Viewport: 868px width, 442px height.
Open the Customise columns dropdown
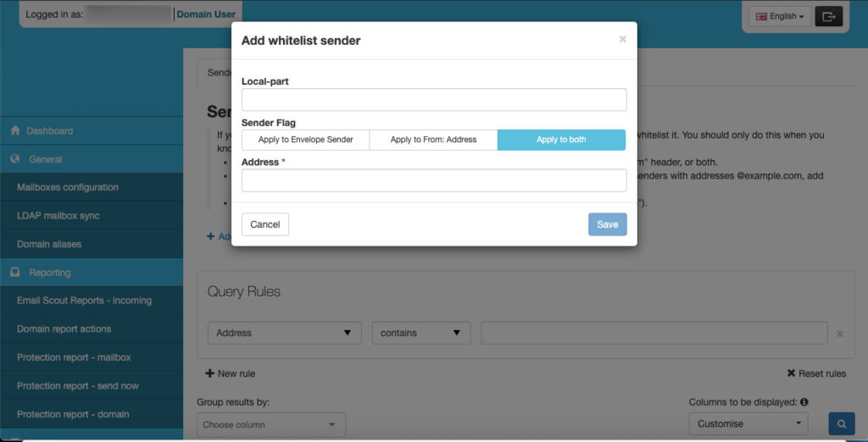click(748, 423)
